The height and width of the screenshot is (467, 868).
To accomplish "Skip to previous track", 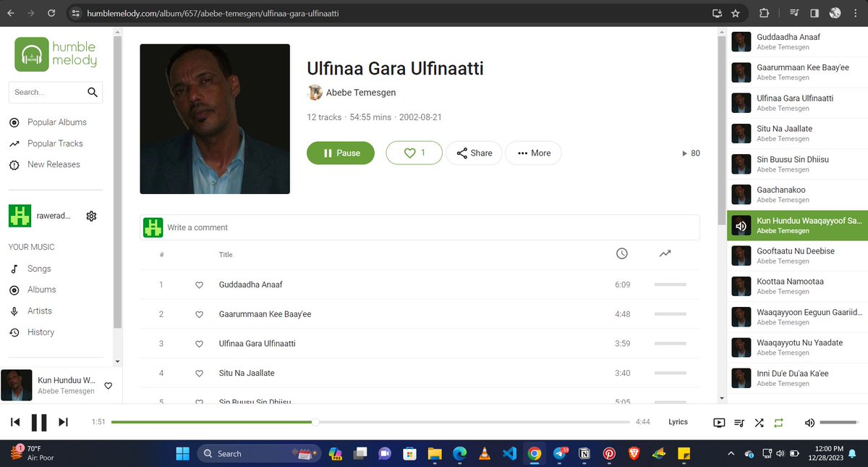I will [15, 422].
